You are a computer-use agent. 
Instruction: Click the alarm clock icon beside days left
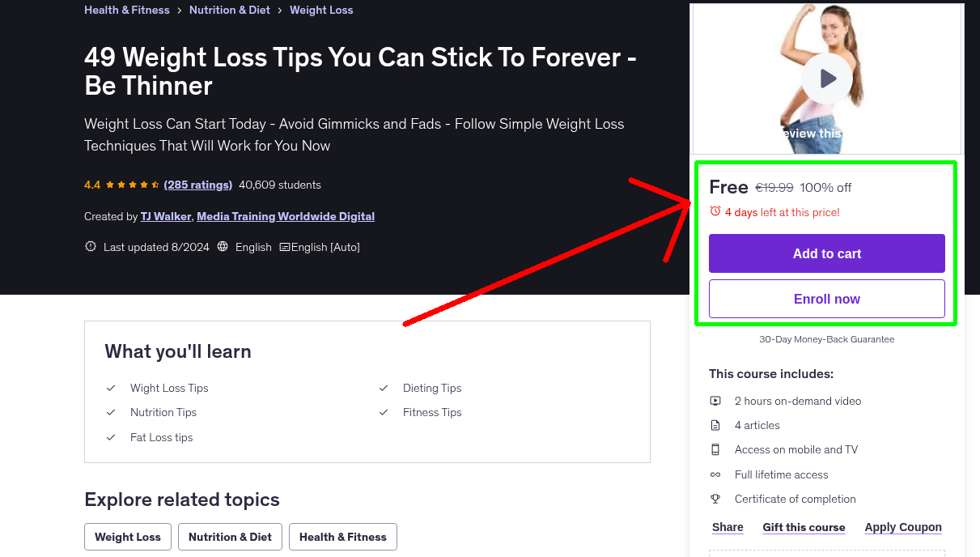click(715, 211)
